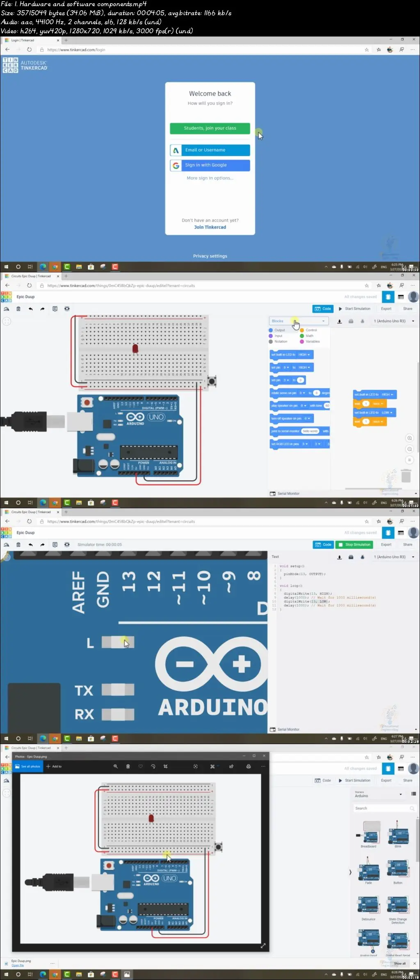The image size is (420, 980).
Task: Click the rotate icon in the Blocks editor toolbar
Action: (x=7, y=309)
